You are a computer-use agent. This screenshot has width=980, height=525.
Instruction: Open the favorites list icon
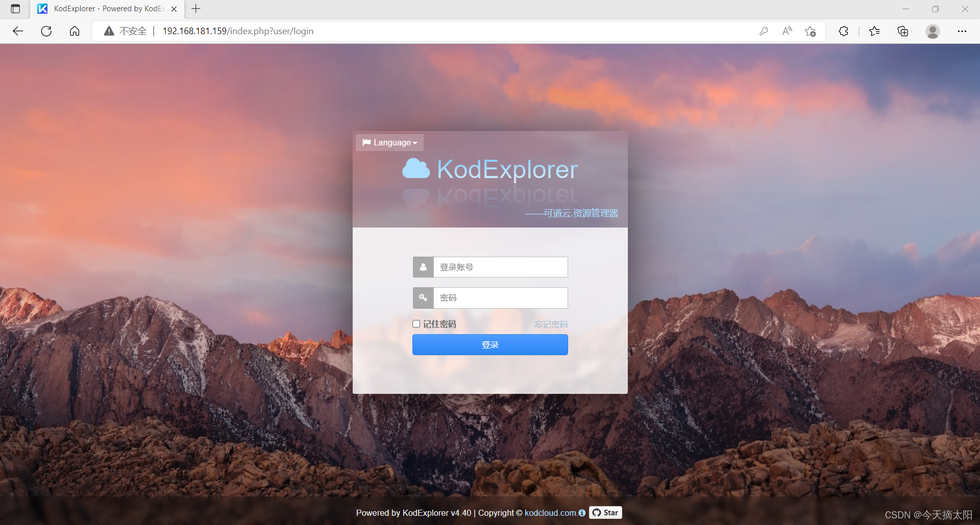coord(874,31)
